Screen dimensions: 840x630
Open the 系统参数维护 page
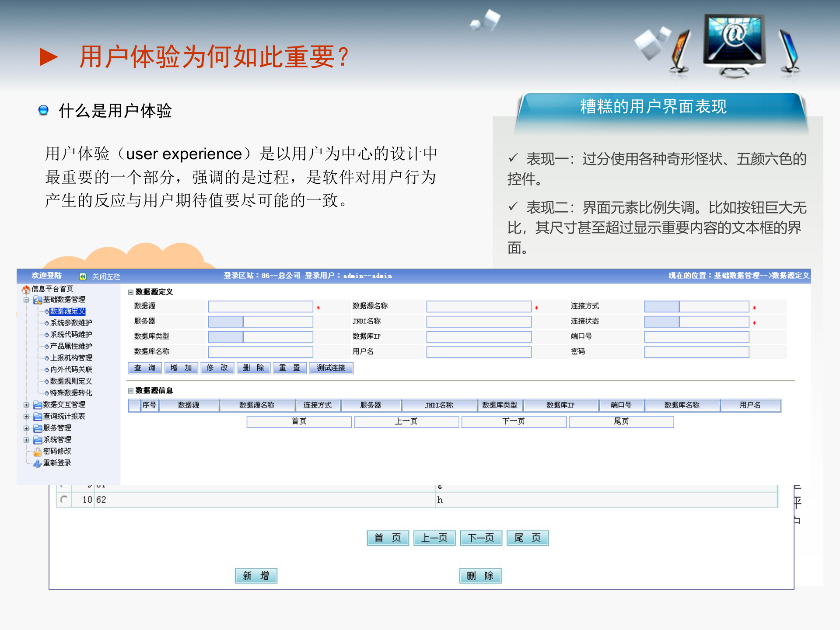tap(72, 323)
